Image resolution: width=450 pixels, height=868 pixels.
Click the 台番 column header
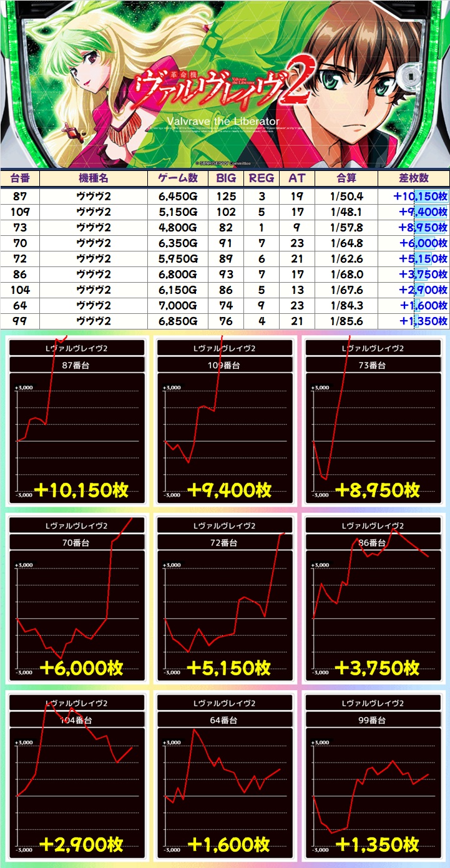point(20,178)
